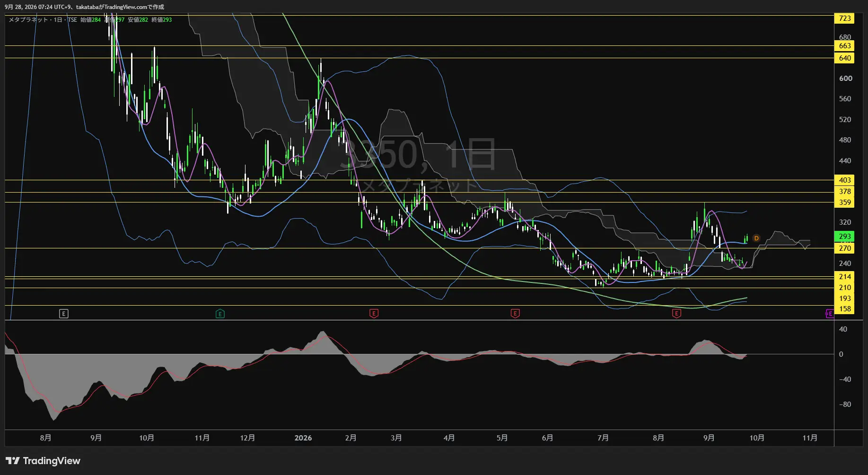This screenshot has height=475, width=868.
Task: Click the −40 value on indicator axis
Action: click(x=845, y=379)
